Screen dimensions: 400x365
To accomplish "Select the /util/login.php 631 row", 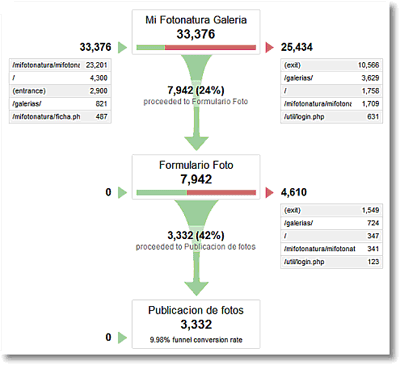I will pyautogui.click(x=331, y=117).
